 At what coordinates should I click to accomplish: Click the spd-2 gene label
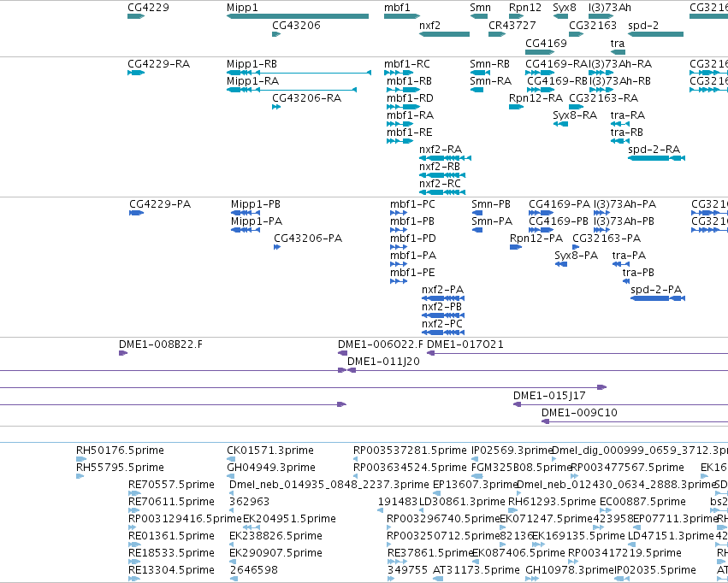tap(643, 25)
